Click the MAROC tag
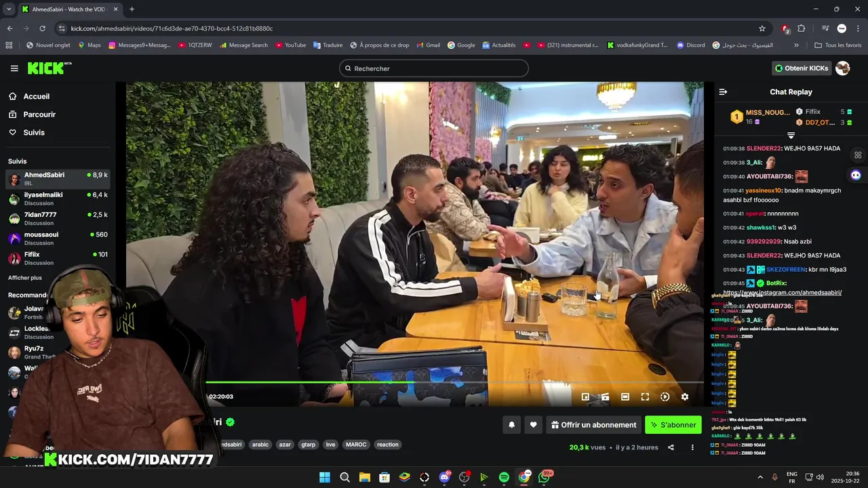 coord(356,445)
